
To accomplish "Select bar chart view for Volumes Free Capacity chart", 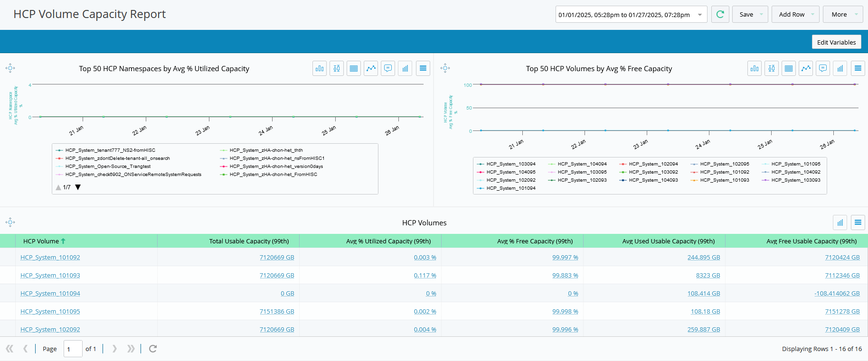I will click(755, 68).
